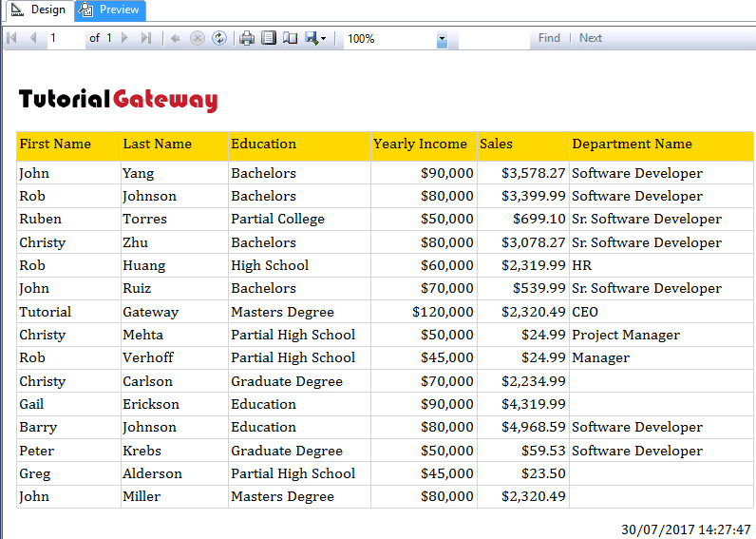Image resolution: width=756 pixels, height=539 pixels.
Task: Open page setup
Action: tap(290, 38)
